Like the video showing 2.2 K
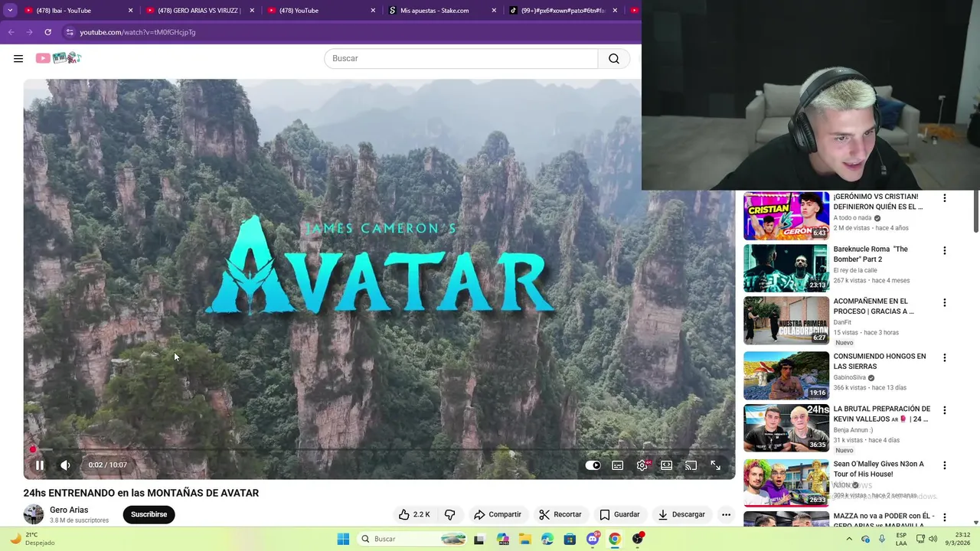 pos(414,514)
